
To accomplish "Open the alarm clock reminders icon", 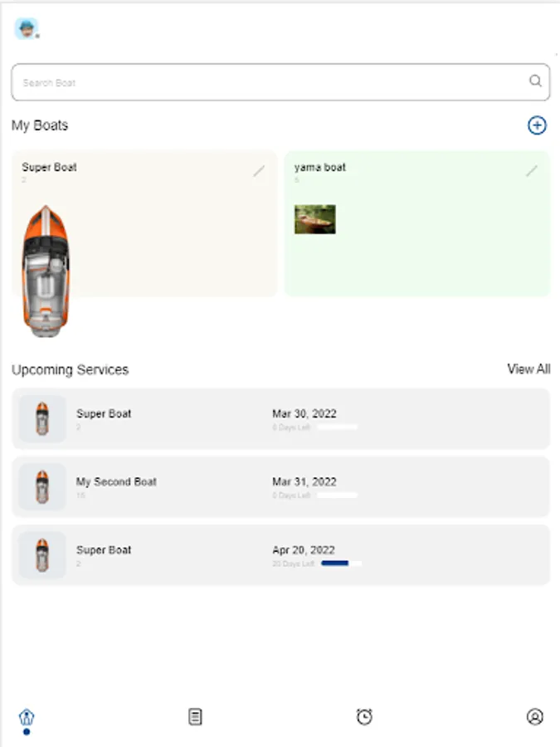I will pyautogui.click(x=363, y=716).
